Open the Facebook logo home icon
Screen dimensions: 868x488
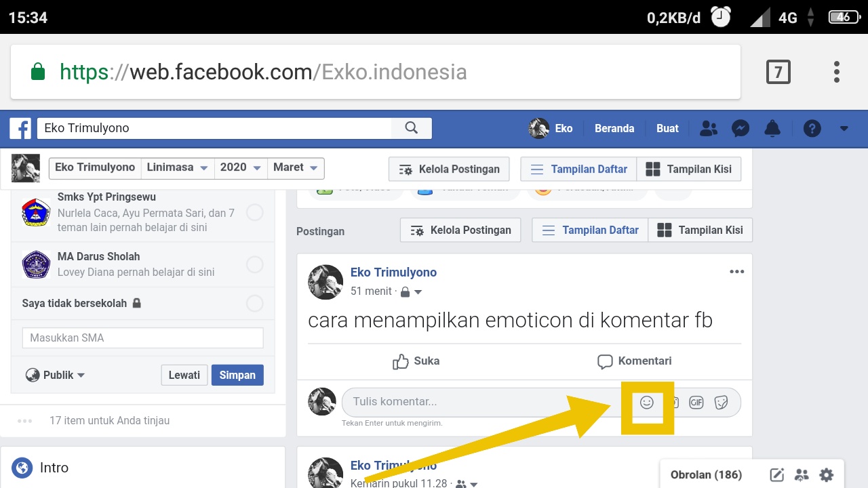tap(20, 128)
